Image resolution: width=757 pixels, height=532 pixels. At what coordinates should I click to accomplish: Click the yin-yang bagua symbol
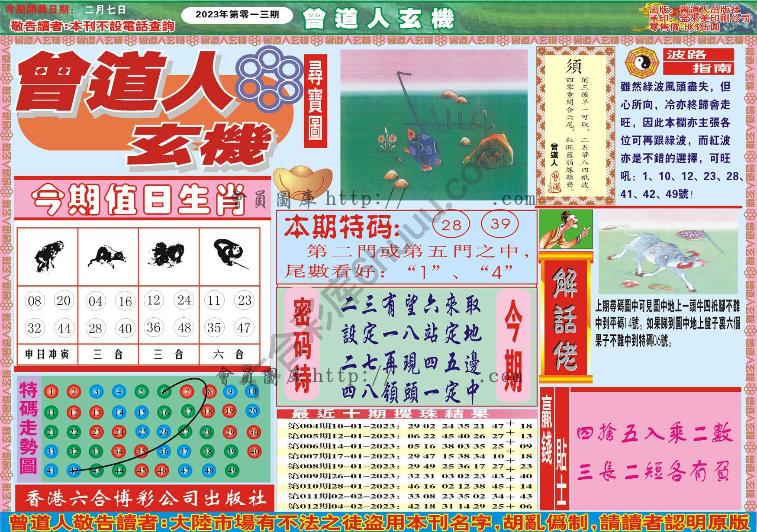pyautogui.click(x=643, y=62)
